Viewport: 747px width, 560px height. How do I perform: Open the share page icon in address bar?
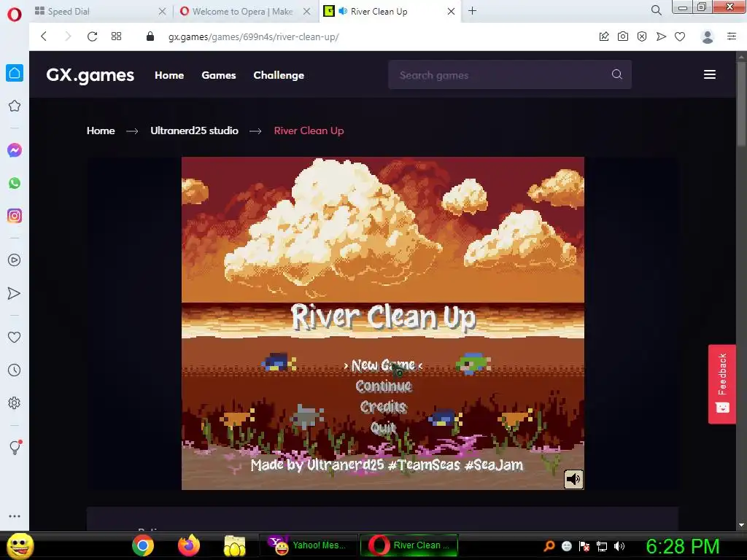[x=603, y=36]
